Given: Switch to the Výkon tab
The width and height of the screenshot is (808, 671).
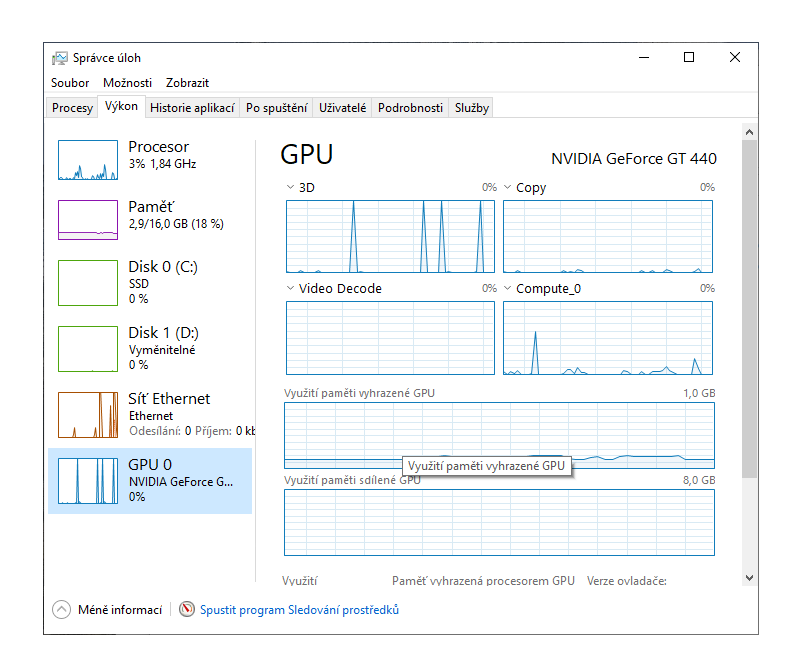Looking at the screenshot, I should click(122, 106).
